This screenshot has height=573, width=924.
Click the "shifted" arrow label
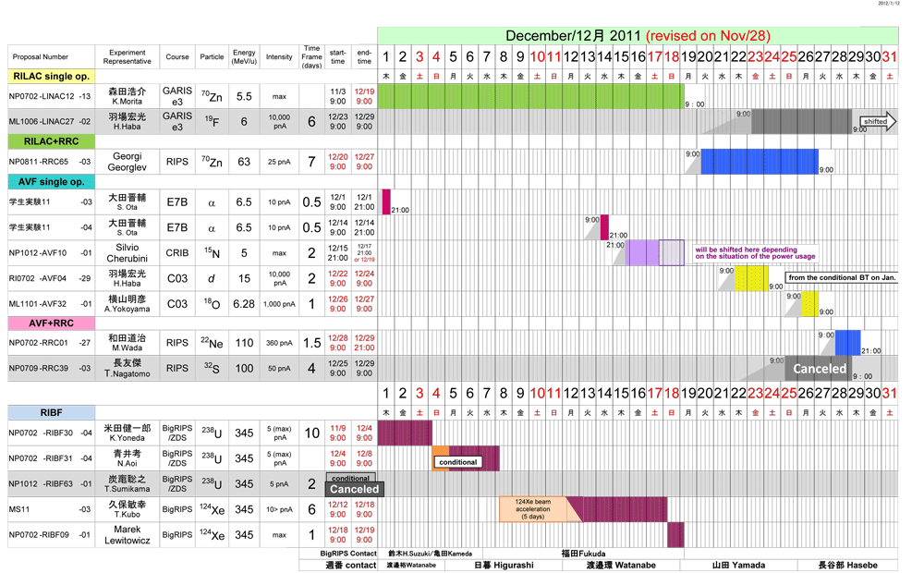click(x=878, y=121)
